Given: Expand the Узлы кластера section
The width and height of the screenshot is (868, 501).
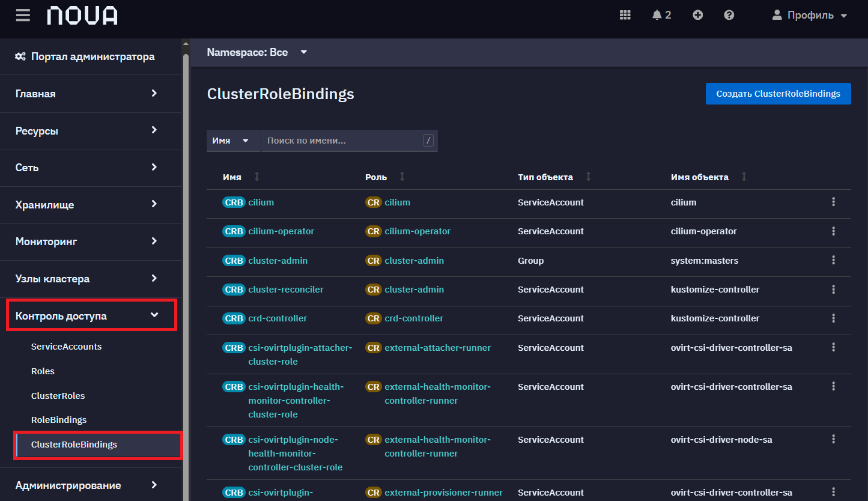Looking at the screenshot, I should [x=91, y=279].
